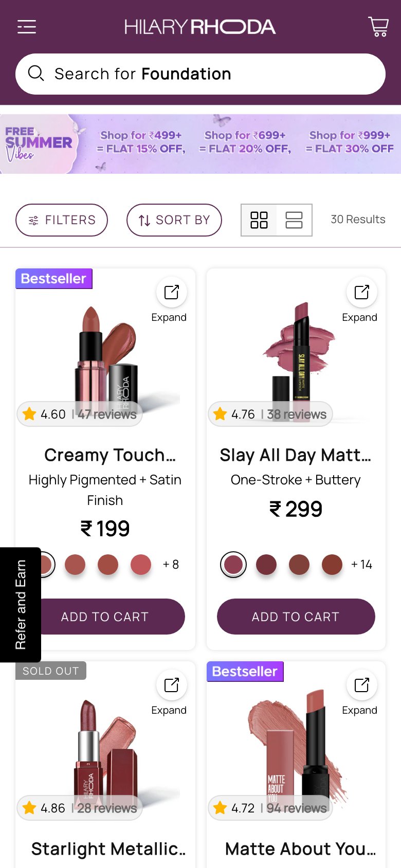Expand the Creamy Touch lipstick preview
The image size is (401, 868).
click(171, 292)
